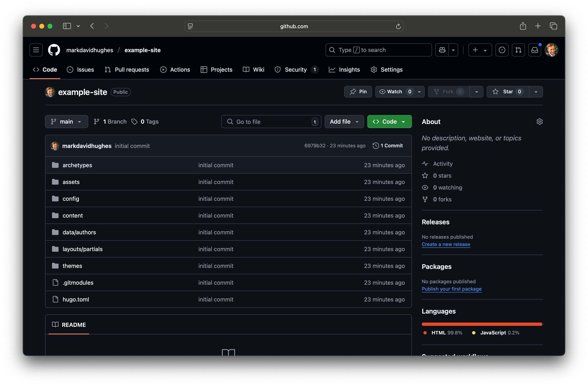Switch to the Issues tab
The height and width of the screenshot is (386, 588).
click(x=80, y=70)
